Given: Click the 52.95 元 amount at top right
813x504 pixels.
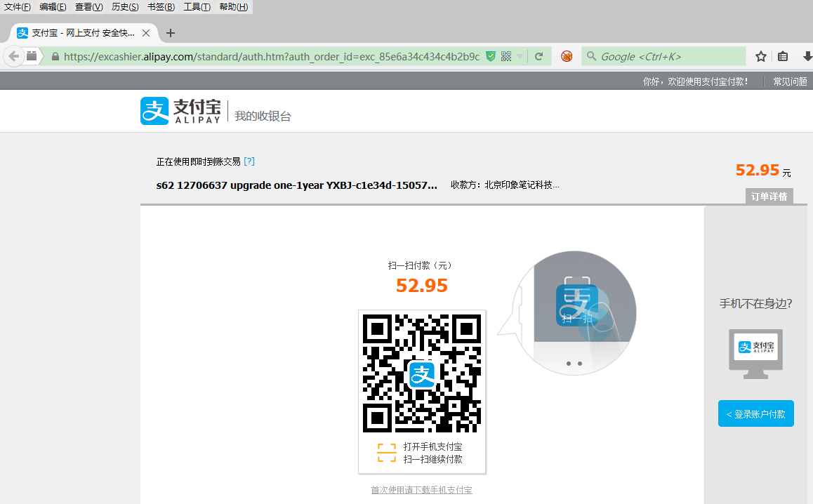Looking at the screenshot, I should [763, 170].
